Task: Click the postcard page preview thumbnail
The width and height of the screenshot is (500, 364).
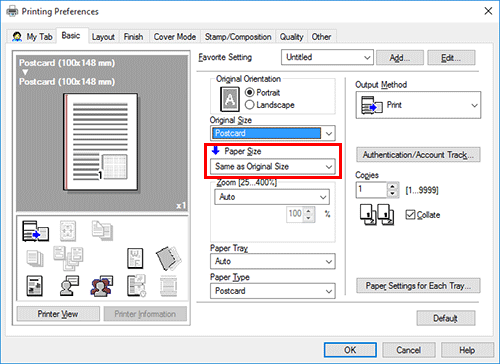Action: click(x=100, y=142)
